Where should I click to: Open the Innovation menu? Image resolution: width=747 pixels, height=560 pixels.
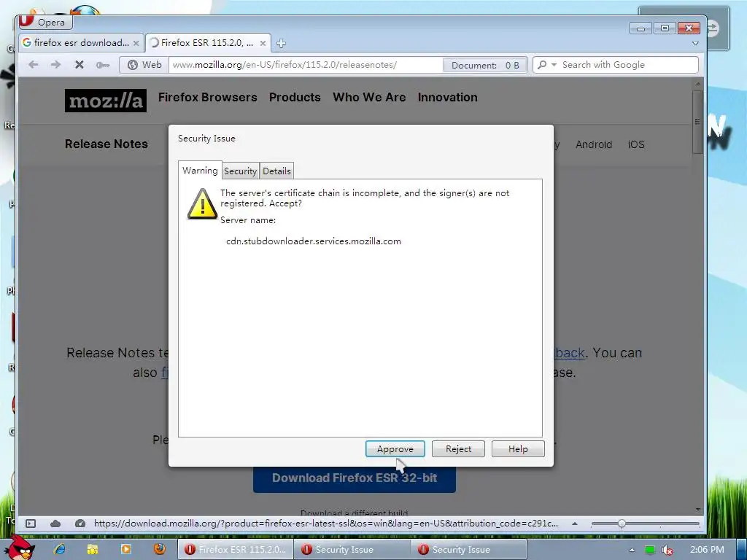tap(447, 97)
